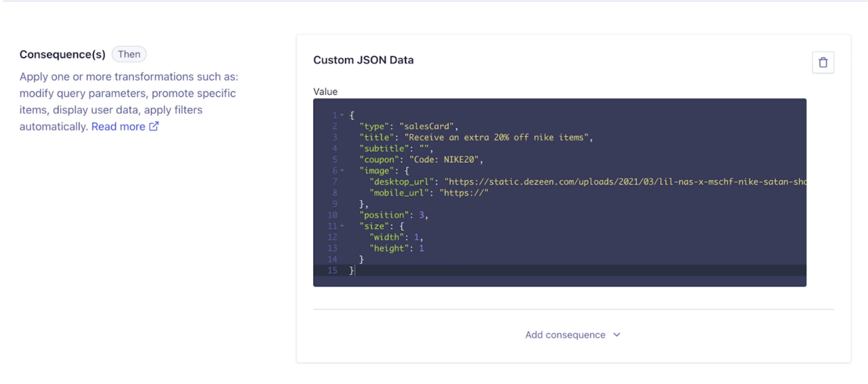Click the "type": "salesCard" line in the editor

pos(408,126)
